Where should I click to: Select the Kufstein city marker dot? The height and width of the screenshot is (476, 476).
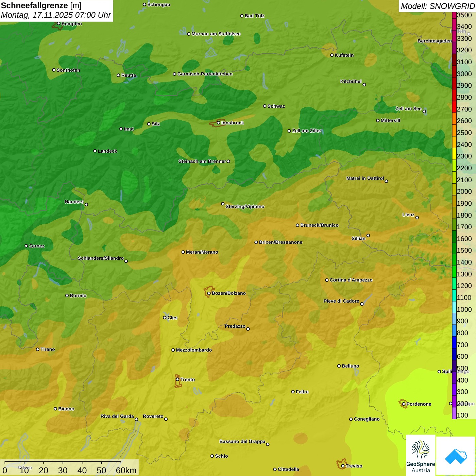click(332, 55)
